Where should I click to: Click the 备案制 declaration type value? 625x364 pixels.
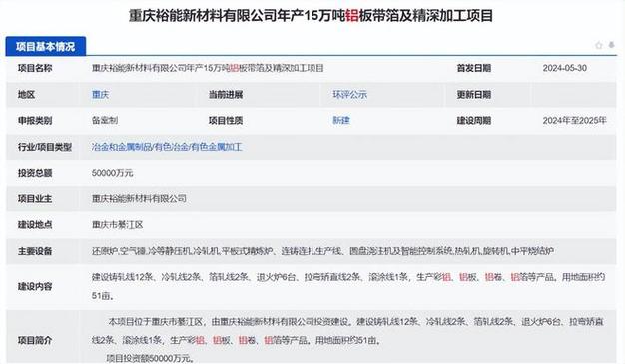105,121
